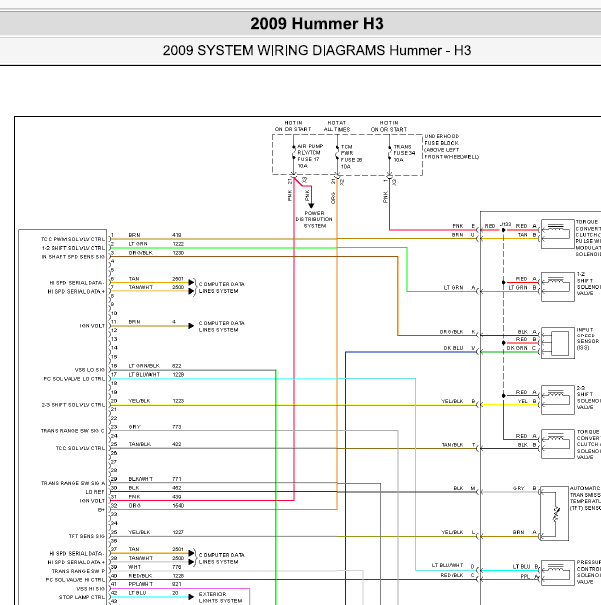Click the LT BLU 20 wire label
The height and width of the screenshot is (605, 601).
tap(153, 593)
